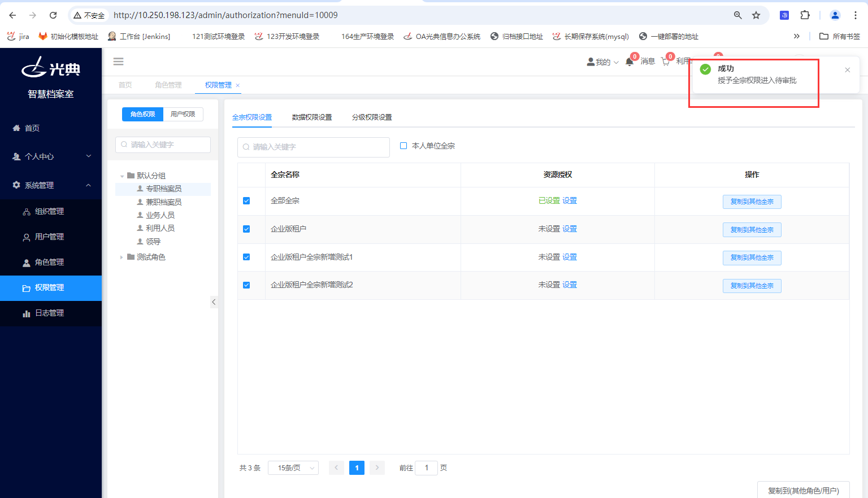Viewport: 868px width, 498px height.
Task: Click the next page arrow
Action: [377, 468]
